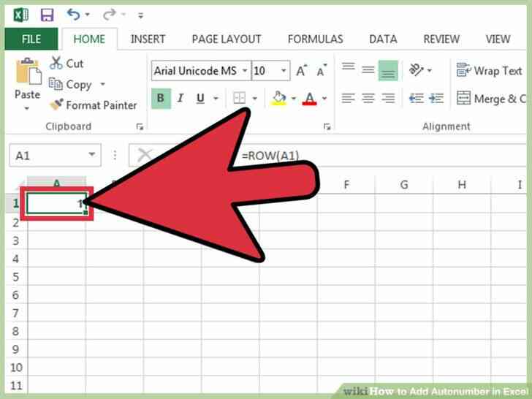Open the font color dropdown arrow
This screenshot has height=399, width=532.
tap(324, 99)
